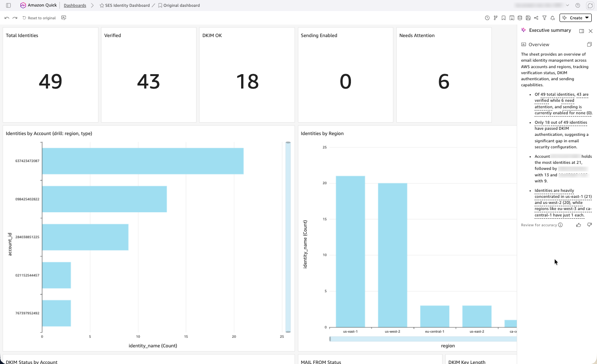Select the bar for account 637423472087
Viewport: 597px width, 364px height.
pos(143,161)
